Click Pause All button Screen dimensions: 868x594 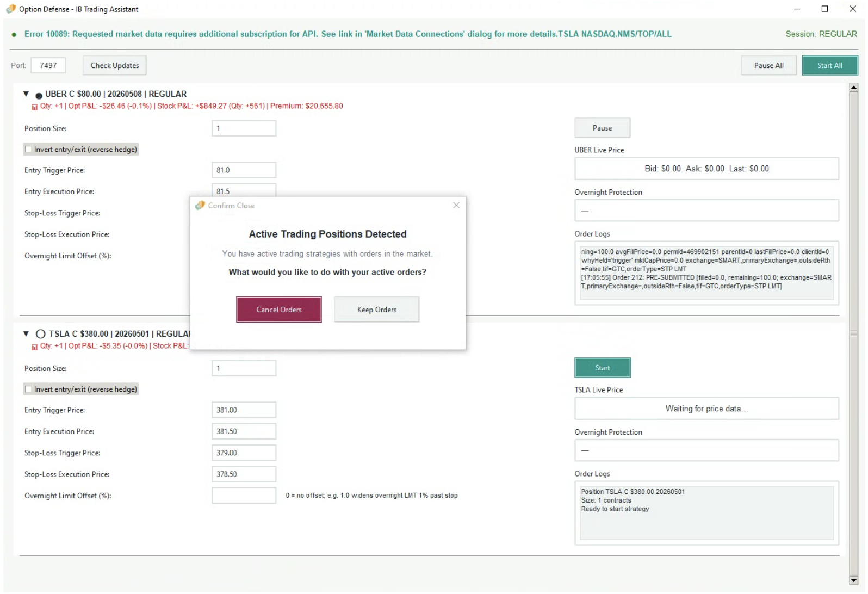tap(768, 65)
